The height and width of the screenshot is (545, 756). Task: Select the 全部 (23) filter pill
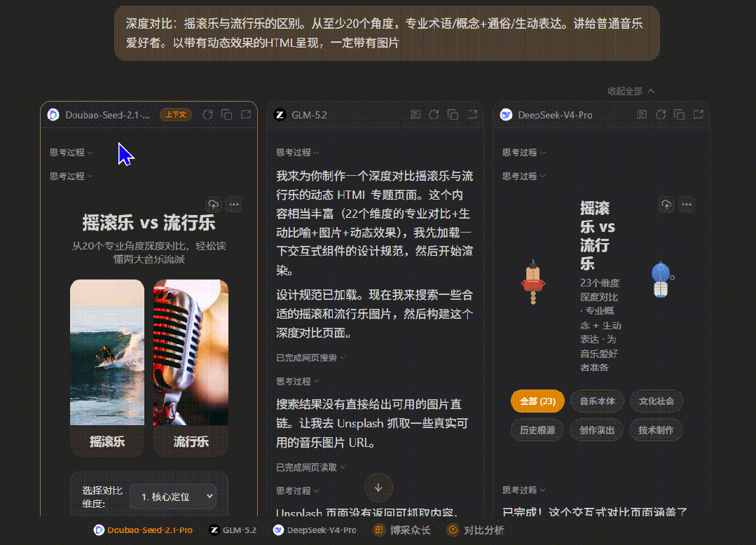pyautogui.click(x=537, y=401)
